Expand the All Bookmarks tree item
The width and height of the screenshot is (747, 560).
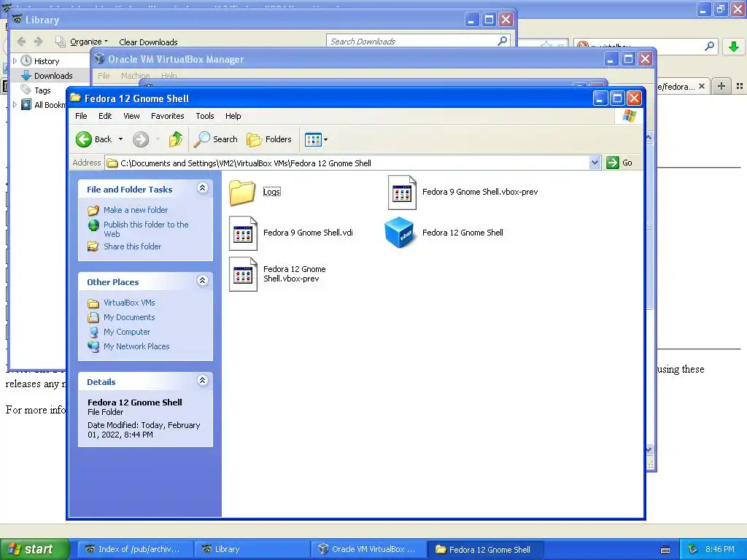point(15,105)
